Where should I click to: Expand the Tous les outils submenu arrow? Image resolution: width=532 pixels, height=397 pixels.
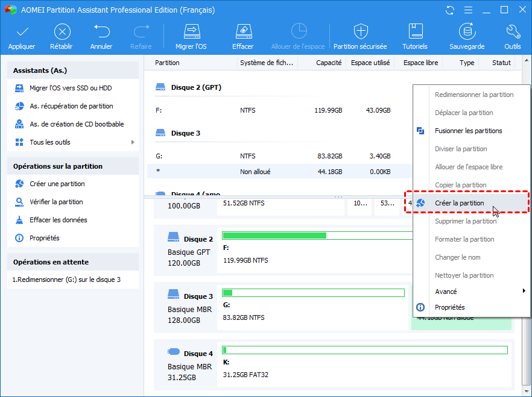pyautogui.click(x=132, y=142)
